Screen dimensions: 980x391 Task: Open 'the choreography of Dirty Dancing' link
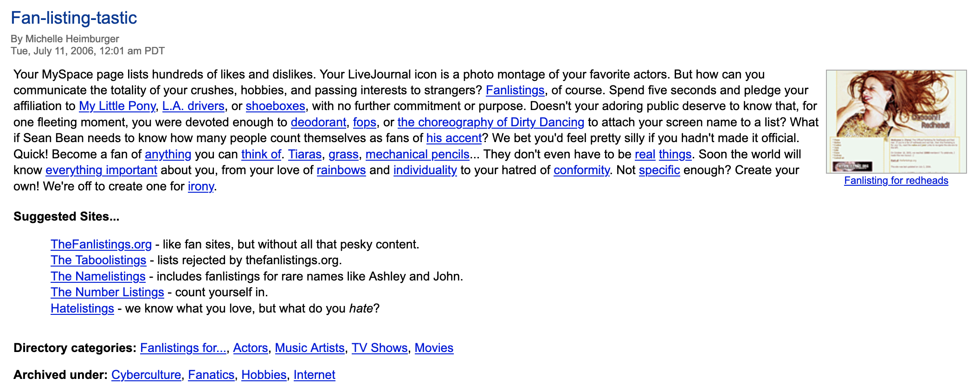(490, 122)
